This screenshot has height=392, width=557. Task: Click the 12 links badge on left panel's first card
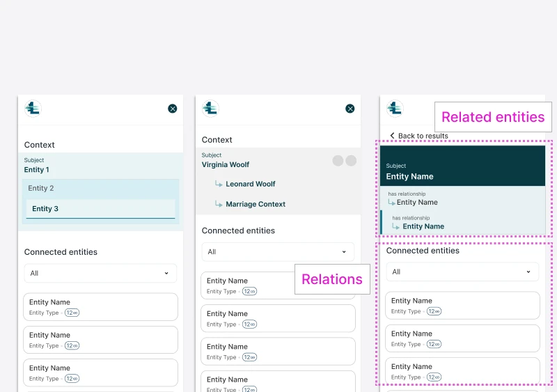tap(72, 313)
